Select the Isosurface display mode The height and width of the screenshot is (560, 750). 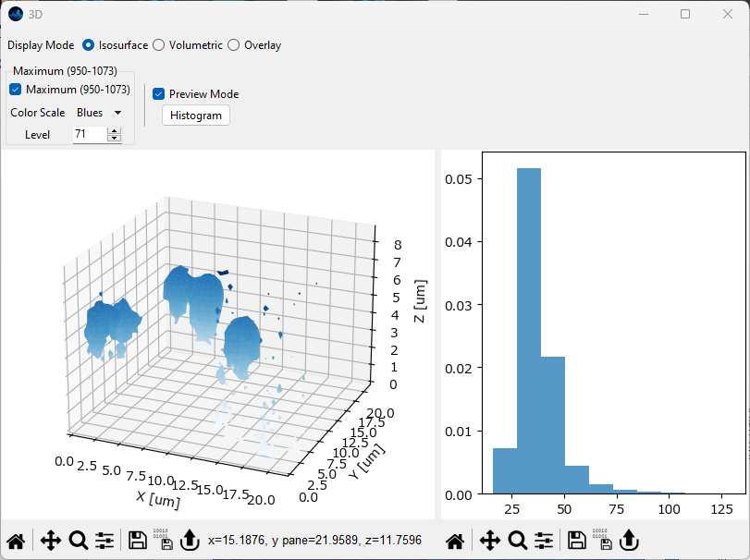[89, 45]
